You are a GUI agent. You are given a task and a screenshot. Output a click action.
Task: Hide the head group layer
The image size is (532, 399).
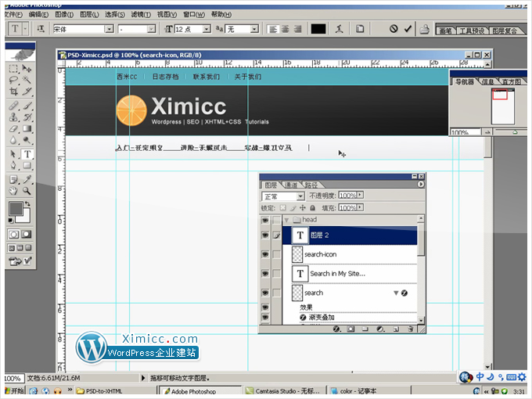(265, 220)
